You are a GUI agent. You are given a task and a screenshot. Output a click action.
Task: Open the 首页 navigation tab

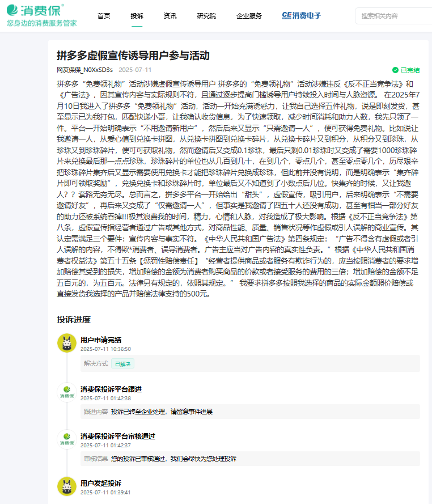click(x=104, y=16)
